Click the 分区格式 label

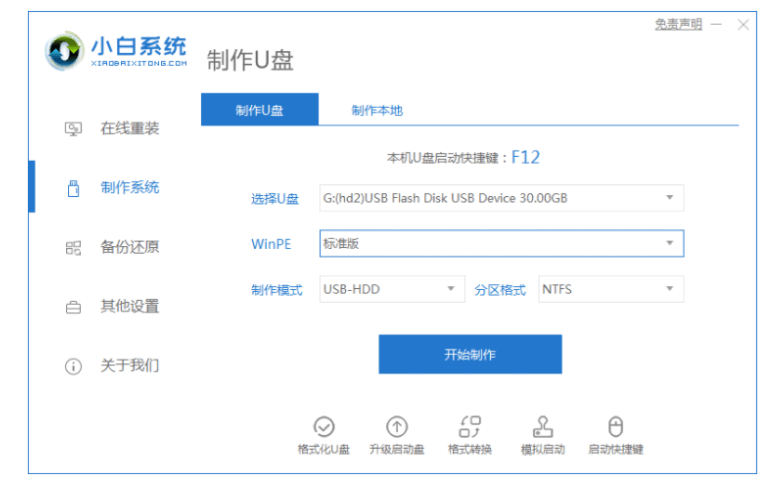click(x=500, y=290)
